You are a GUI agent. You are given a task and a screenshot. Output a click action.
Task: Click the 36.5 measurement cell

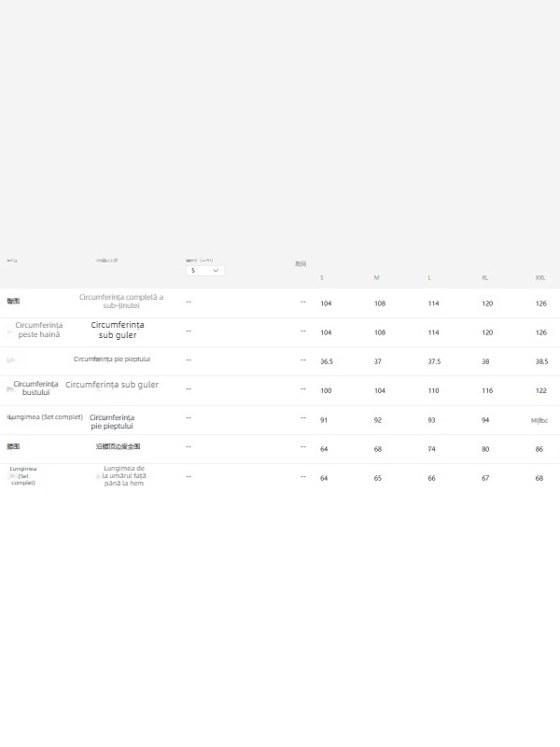(x=327, y=362)
